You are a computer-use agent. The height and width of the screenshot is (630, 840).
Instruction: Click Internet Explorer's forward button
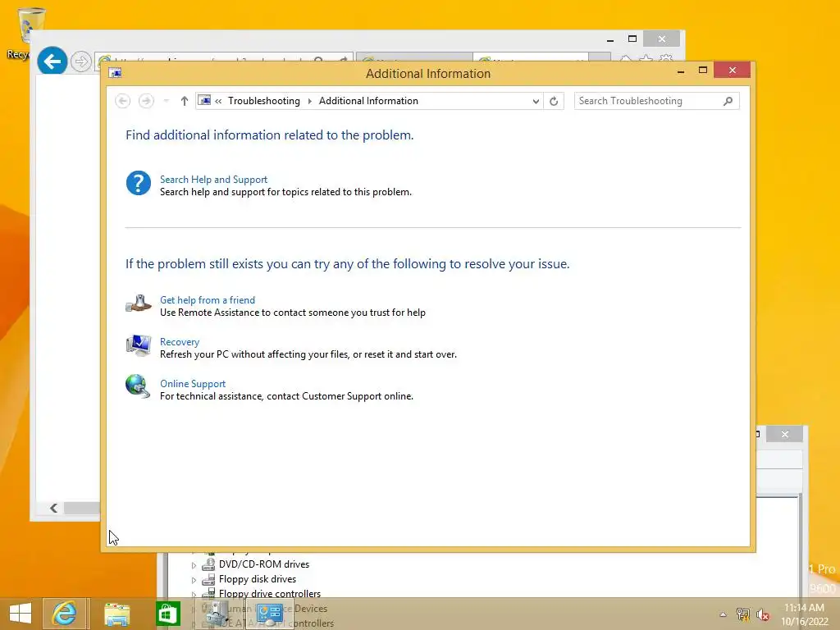(81, 62)
